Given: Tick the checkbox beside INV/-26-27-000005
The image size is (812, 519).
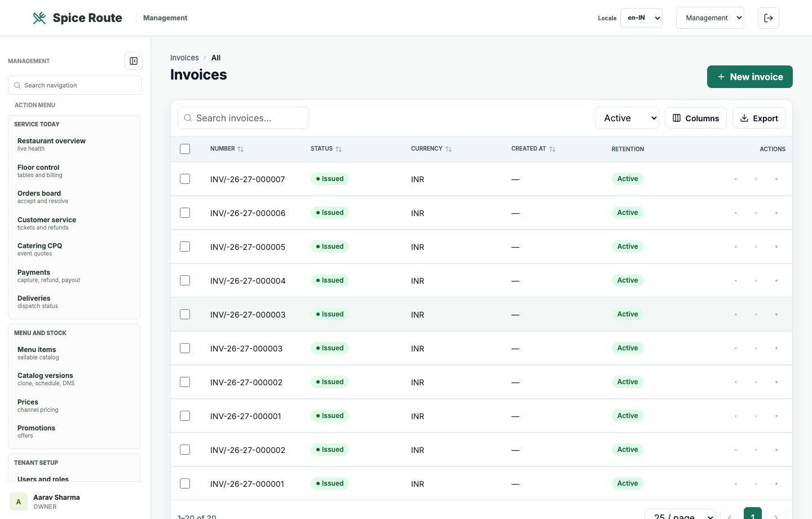Looking at the screenshot, I should click(x=185, y=247).
